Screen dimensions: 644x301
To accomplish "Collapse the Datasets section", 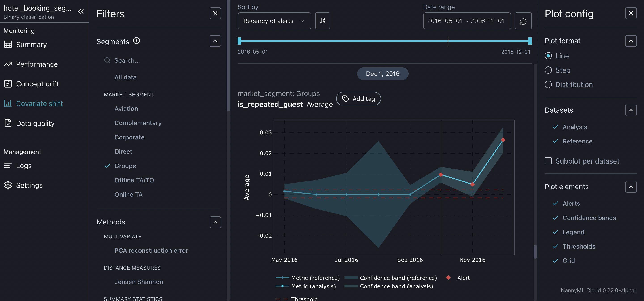I will point(631,110).
